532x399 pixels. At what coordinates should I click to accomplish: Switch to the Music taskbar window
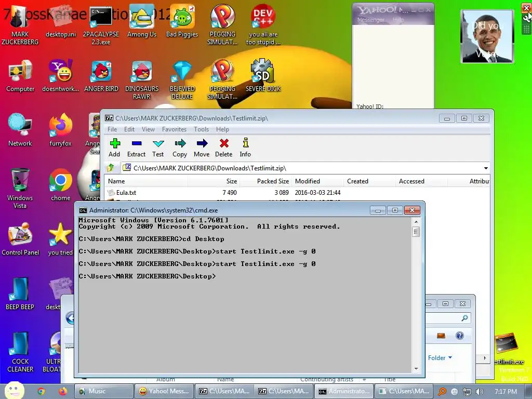tap(104, 391)
